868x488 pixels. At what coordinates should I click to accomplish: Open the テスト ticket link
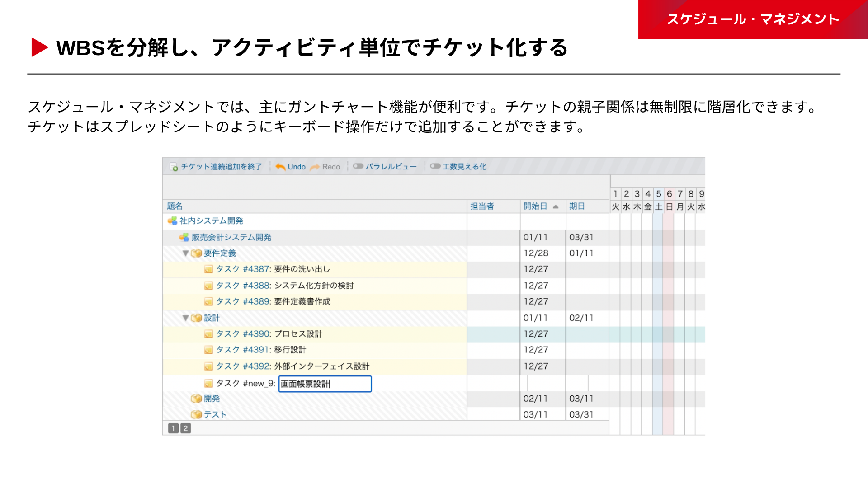click(215, 415)
